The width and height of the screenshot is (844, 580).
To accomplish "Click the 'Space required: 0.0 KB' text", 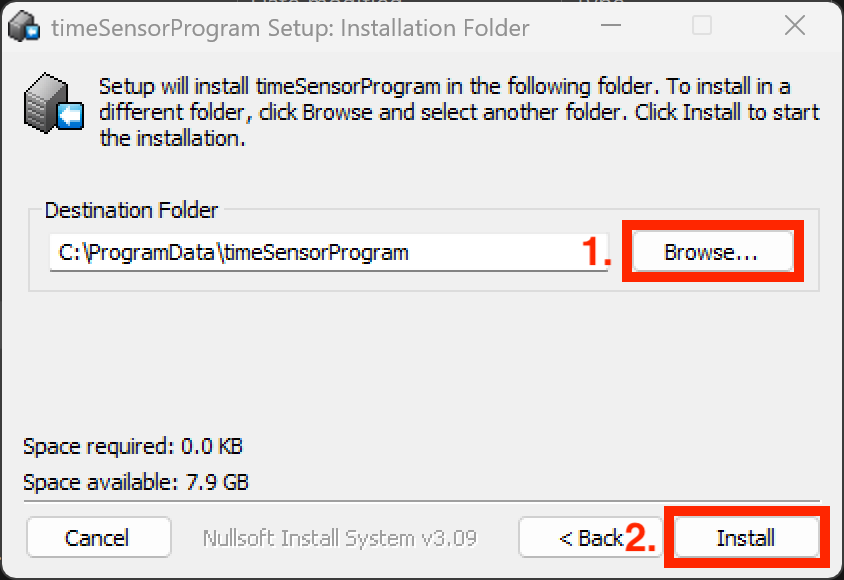I will (133, 446).
